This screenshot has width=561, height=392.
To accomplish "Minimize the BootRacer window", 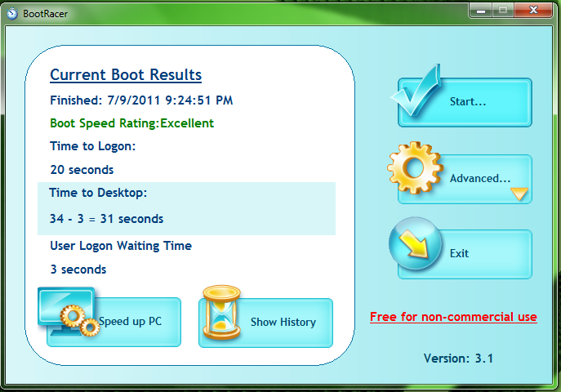I will [x=480, y=11].
